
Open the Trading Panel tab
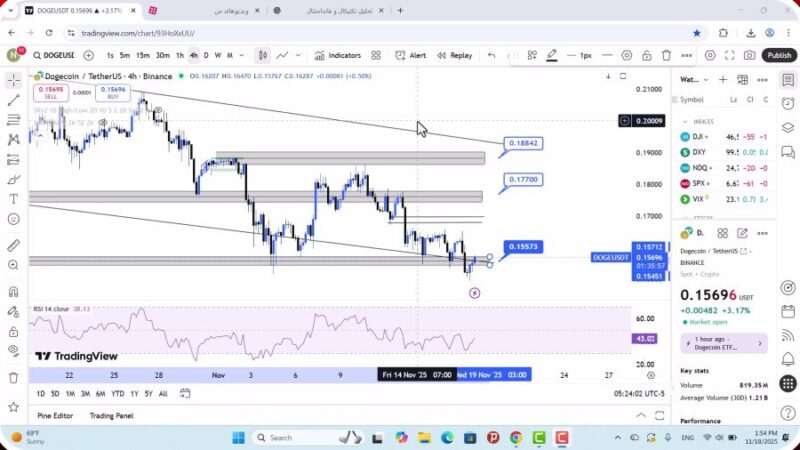point(111,415)
